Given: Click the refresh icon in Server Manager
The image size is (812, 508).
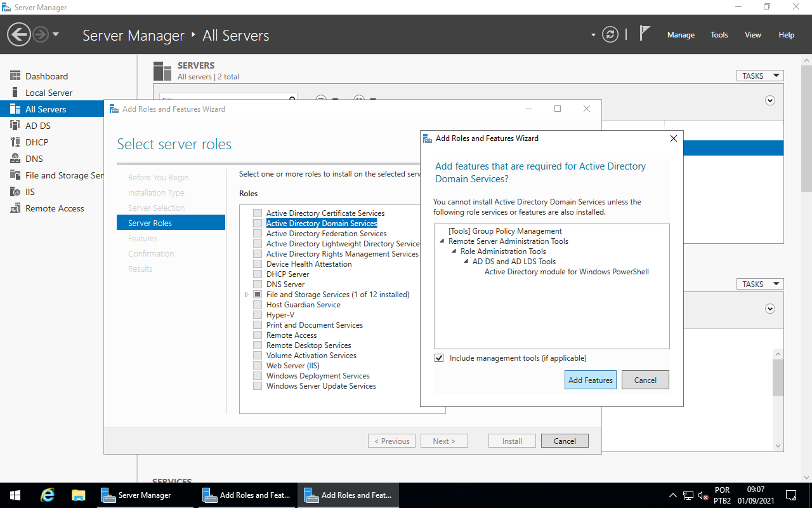Looking at the screenshot, I should point(610,35).
